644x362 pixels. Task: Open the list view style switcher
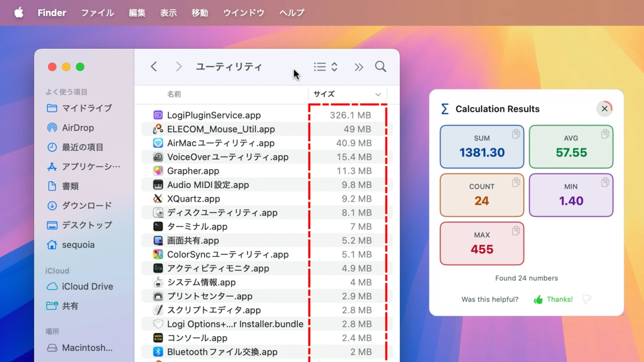[326, 67]
